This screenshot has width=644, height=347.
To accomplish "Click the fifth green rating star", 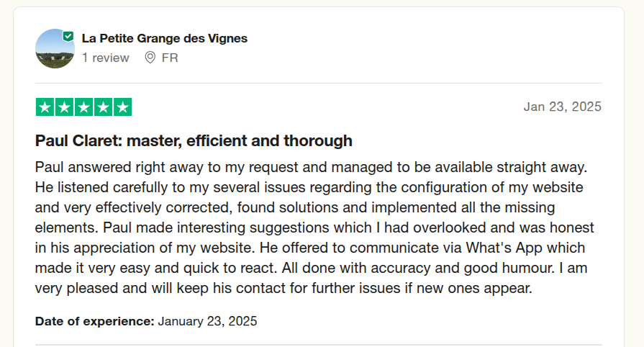I will pyautogui.click(x=122, y=107).
